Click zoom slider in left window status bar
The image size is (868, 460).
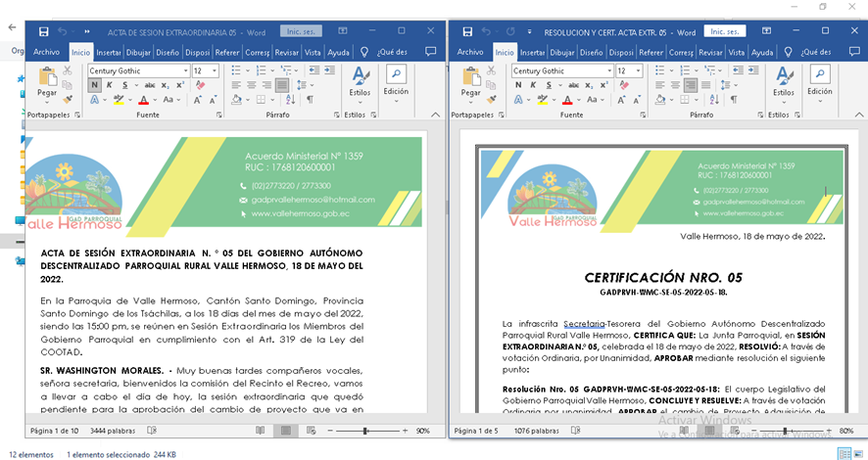point(366,431)
